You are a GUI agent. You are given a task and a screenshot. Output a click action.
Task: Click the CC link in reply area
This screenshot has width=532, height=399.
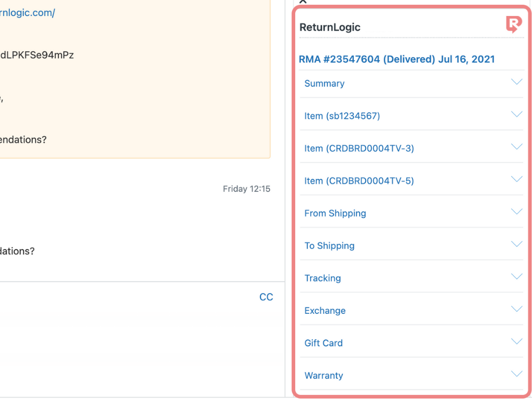pos(266,297)
